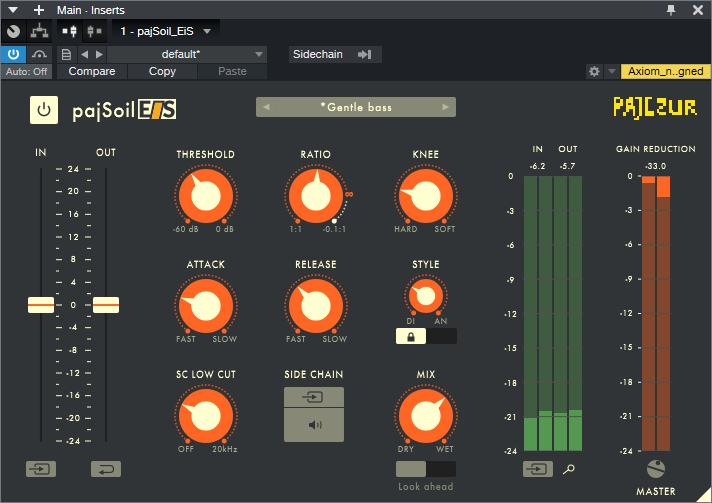Screen dimensions: 712x503
Task: Click the automation curve icon beside bypass
Action: 40,54
